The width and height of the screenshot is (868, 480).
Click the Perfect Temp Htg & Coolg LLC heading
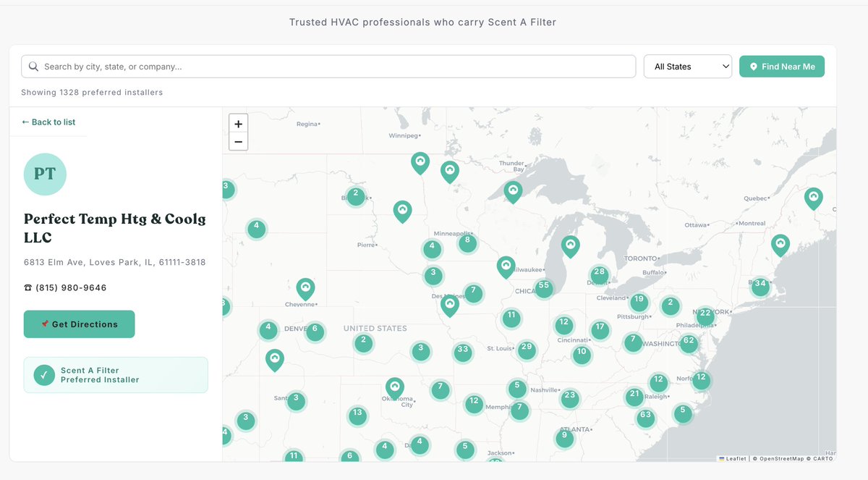[x=115, y=228]
